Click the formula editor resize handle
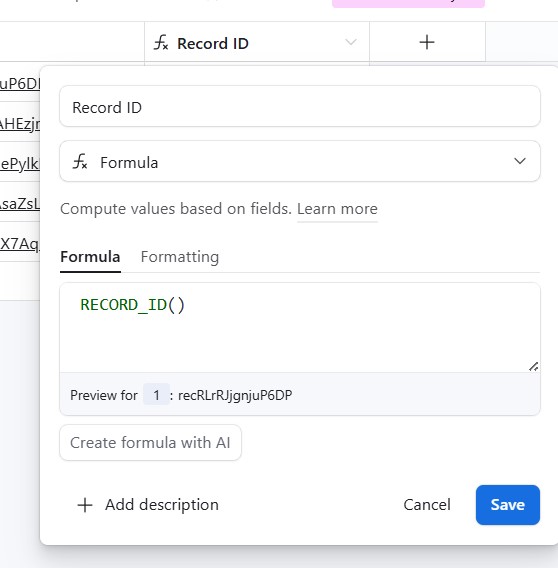Viewport: 558px width, 568px height. click(x=533, y=366)
